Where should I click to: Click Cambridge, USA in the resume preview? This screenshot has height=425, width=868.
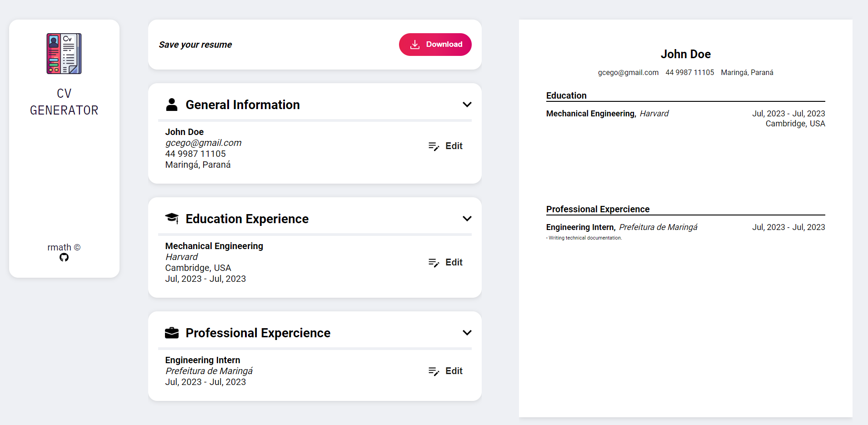click(x=795, y=124)
